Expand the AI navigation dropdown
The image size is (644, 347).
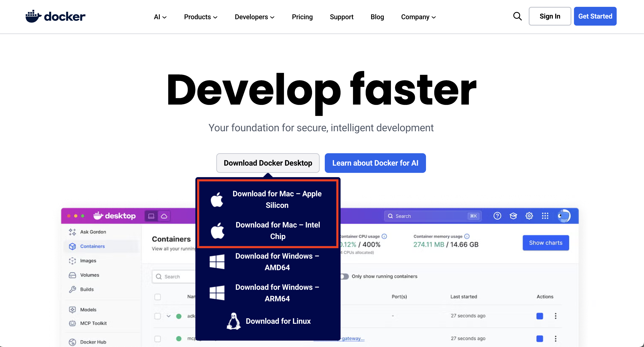160,17
